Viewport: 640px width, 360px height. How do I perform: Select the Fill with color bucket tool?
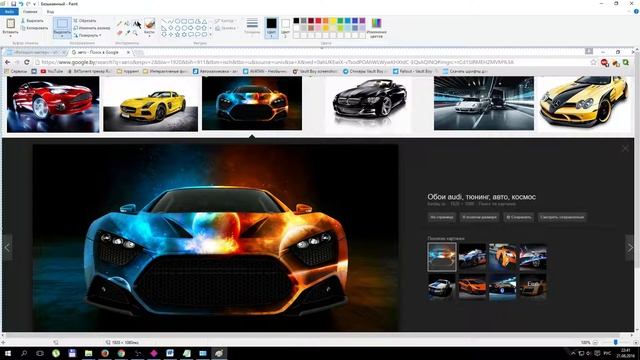(127, 24)
